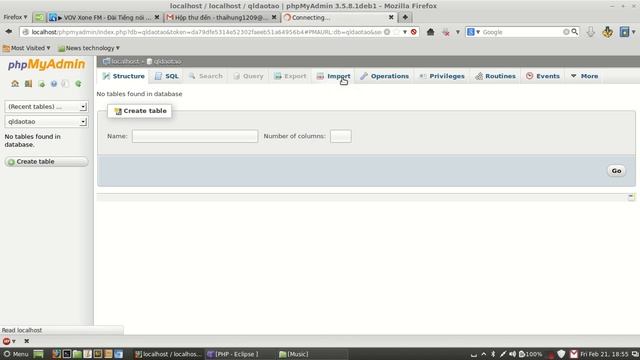Click the page options icon below Go

click(x=631, y=197)
